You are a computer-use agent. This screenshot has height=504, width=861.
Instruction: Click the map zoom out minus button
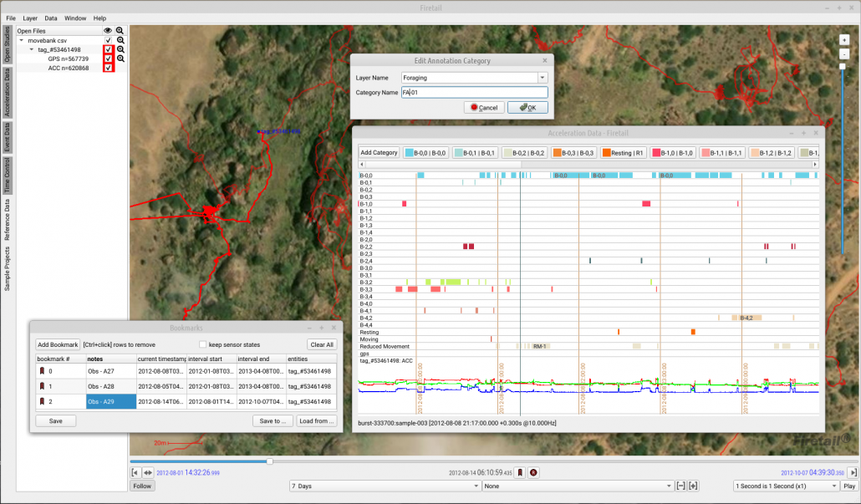pyautogui.click(x=844, y=53)
